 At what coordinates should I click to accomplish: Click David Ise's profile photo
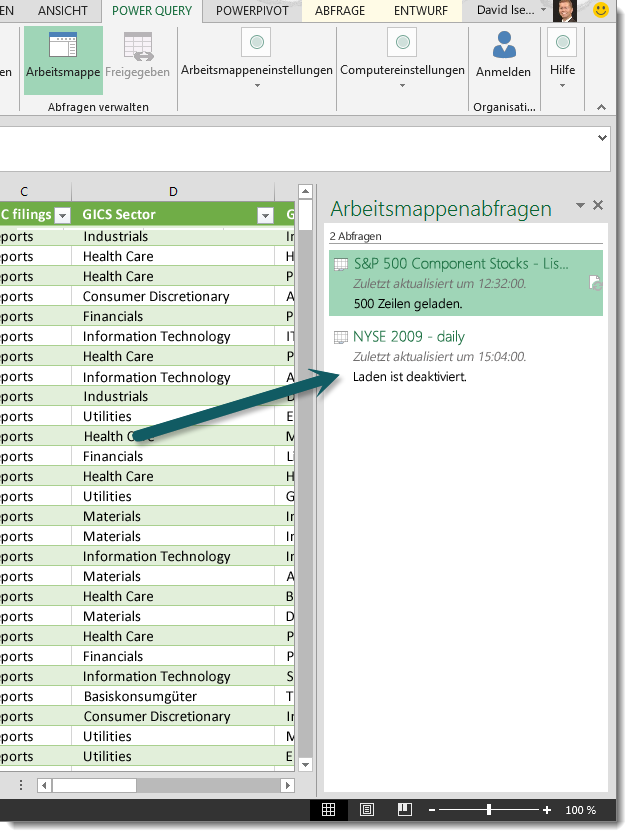tap(565, 11)
